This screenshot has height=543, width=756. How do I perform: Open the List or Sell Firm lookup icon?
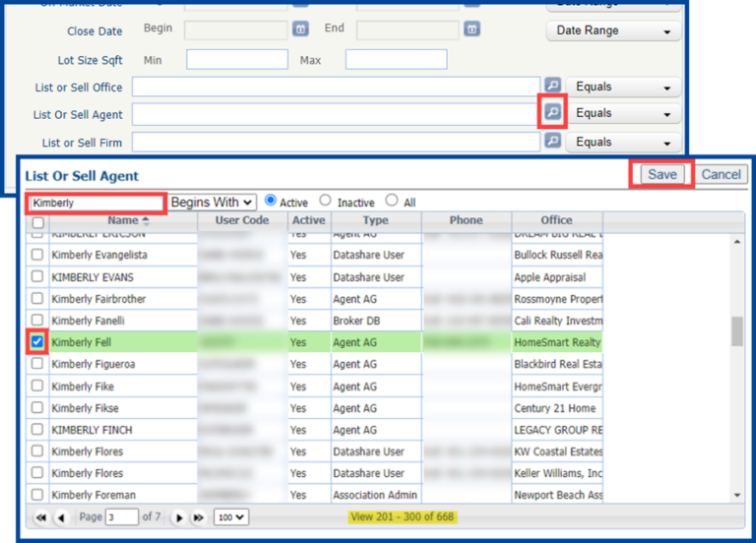coord(552,141)
